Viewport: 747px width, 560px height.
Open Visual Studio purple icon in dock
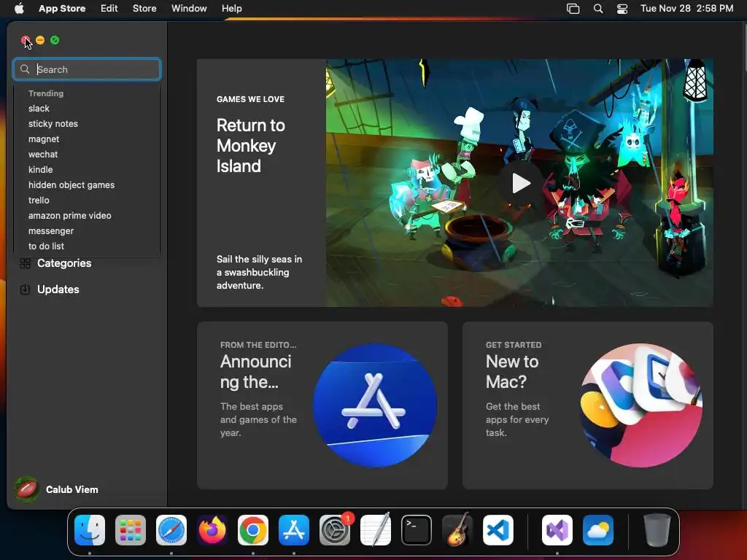[x=557, y=530]
